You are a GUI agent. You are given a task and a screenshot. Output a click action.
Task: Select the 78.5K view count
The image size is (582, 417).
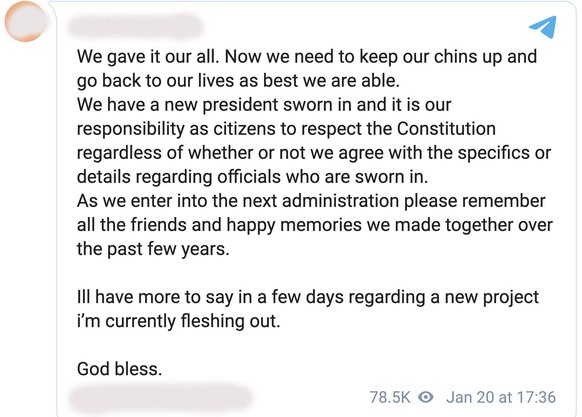pyautogui.click(x=390, y=397)
